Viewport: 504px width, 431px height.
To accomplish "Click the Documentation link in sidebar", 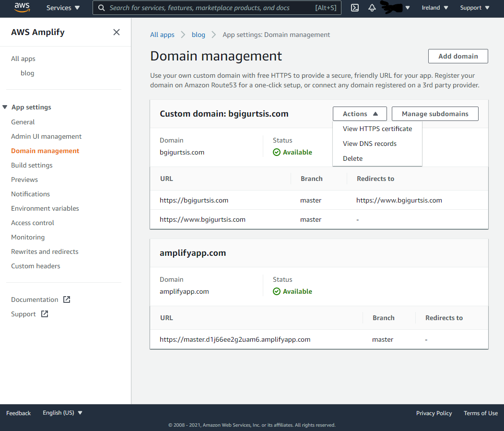I will pos(35,299).
